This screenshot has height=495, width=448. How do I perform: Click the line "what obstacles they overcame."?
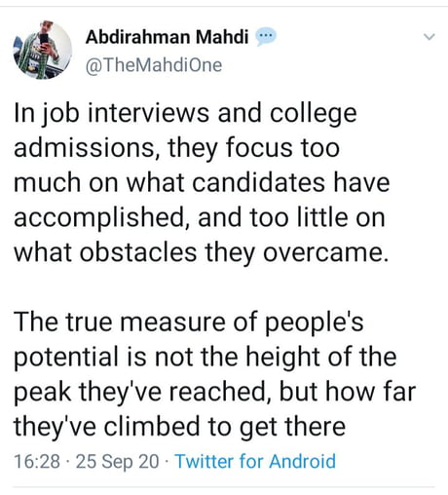tap(201, 252)
